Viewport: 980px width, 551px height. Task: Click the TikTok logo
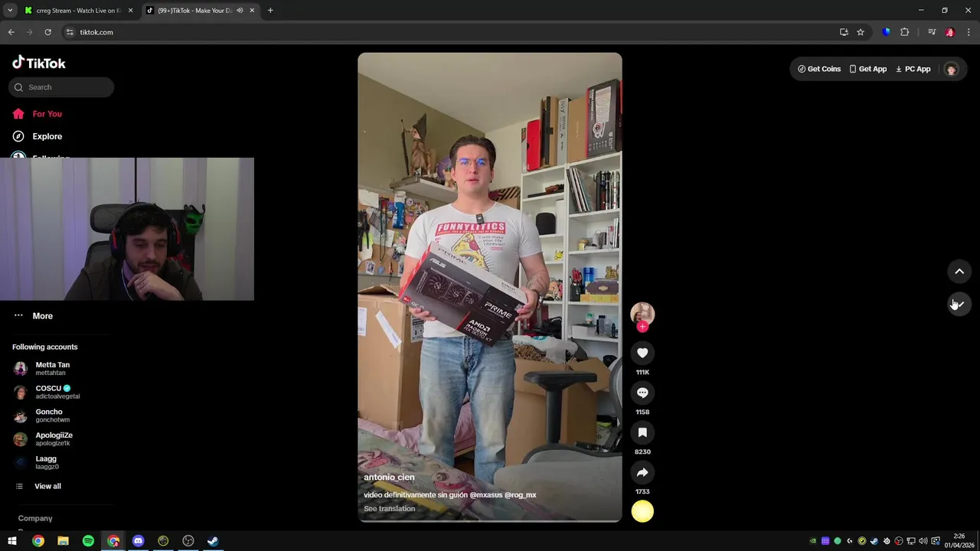pos(39,63)
